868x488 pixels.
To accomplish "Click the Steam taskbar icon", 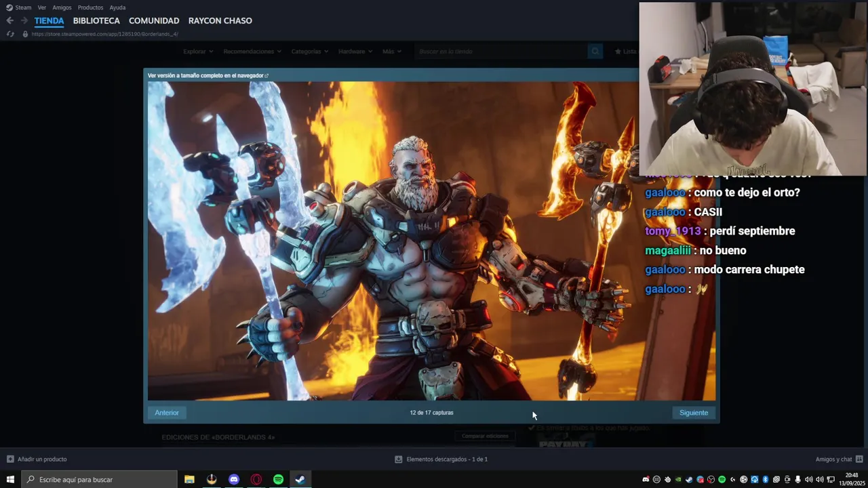I will pyautogui.click(x=300, y=479).
